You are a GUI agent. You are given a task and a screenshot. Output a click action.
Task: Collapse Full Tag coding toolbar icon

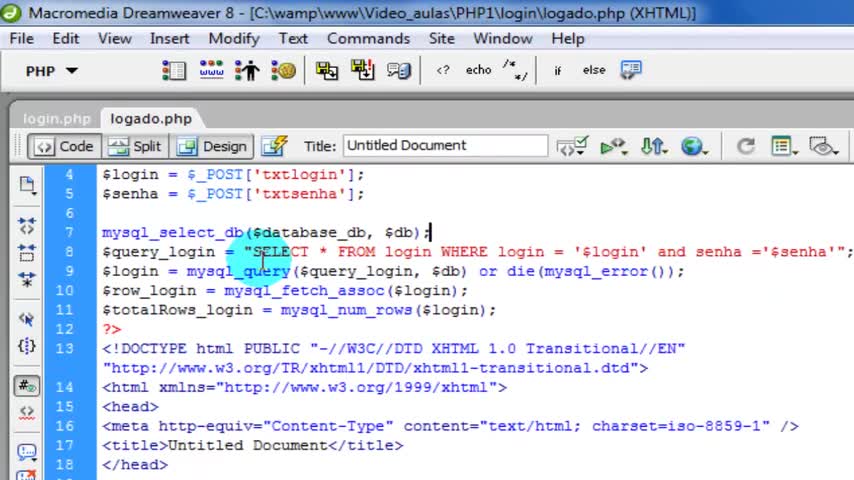27,226
